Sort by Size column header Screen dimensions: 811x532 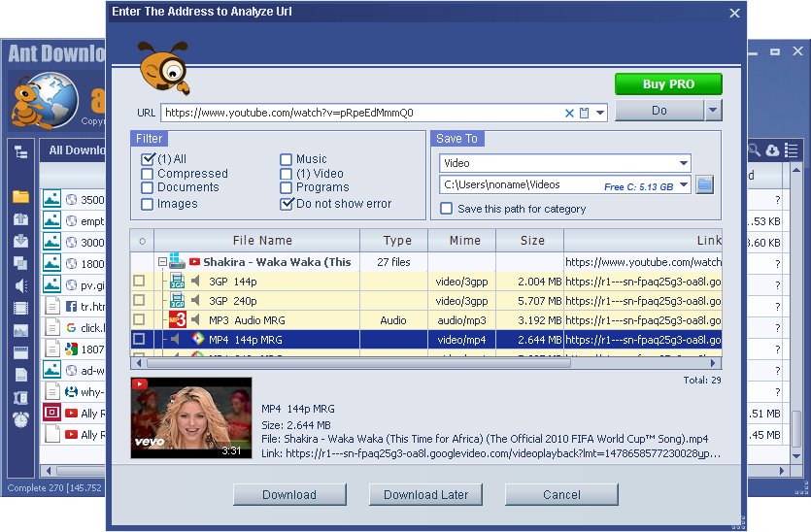(529, 241)
